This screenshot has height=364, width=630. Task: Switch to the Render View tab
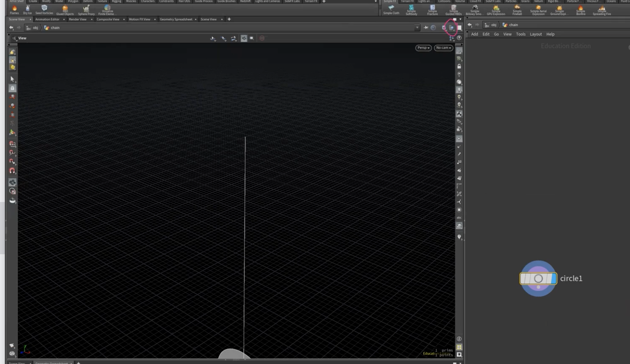coord(78,19)
